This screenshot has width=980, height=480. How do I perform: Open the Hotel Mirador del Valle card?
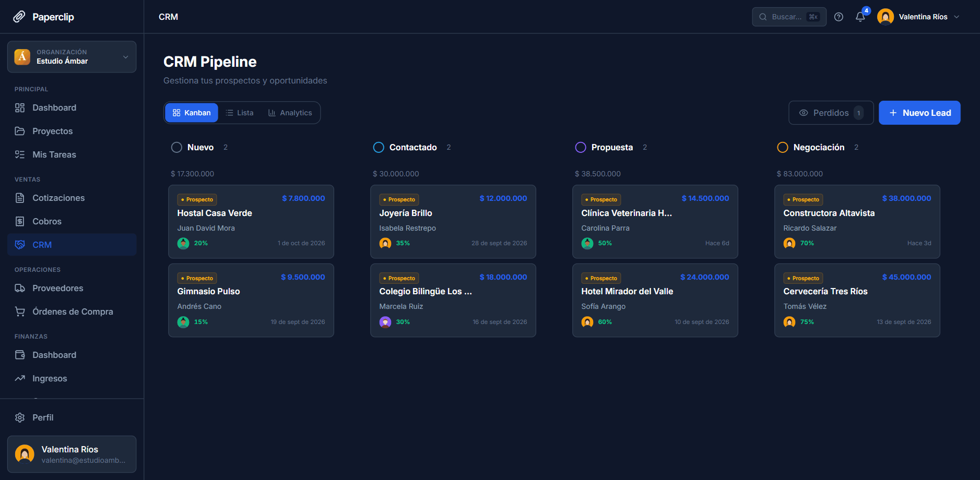coord(655,301)
